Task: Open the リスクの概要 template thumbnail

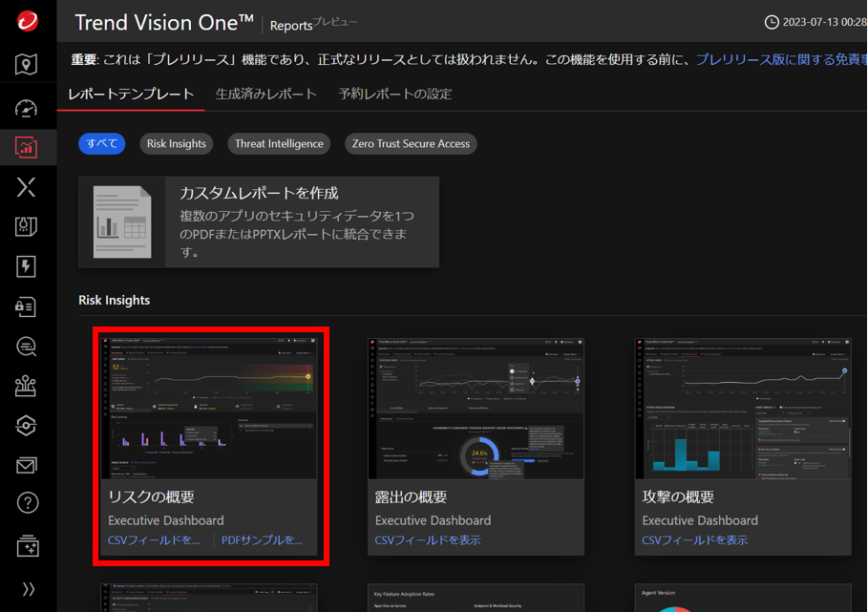Action: point(209,409)
